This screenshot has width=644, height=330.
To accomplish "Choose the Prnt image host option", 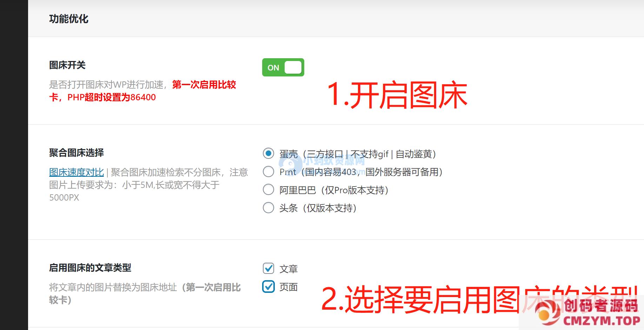I will tap(268, 172).
